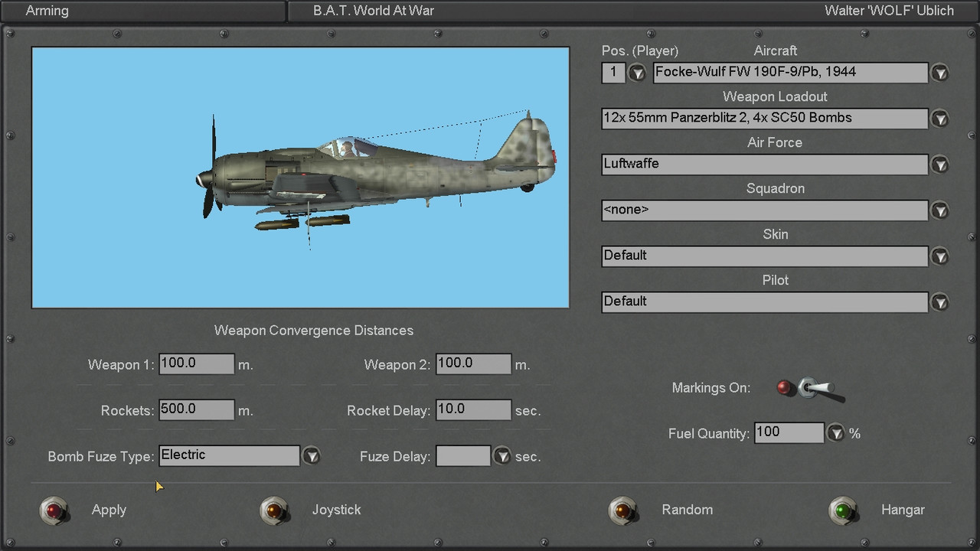Open the Pilot dropdown arrow

click(x=939, y=302)
